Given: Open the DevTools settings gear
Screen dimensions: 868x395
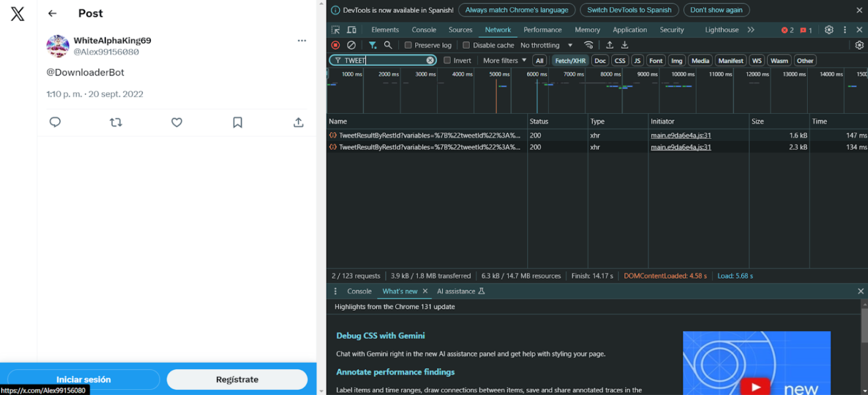Looking at the screenshot, I should [x=829, y=30].
